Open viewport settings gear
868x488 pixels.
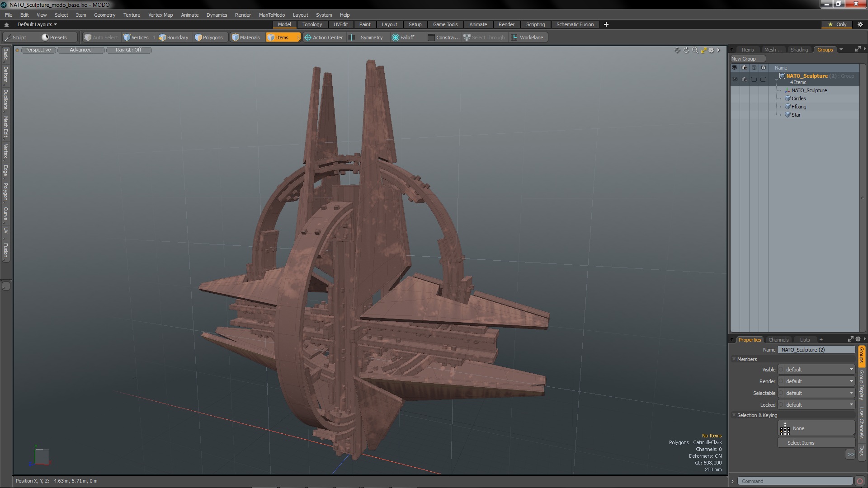712,50
